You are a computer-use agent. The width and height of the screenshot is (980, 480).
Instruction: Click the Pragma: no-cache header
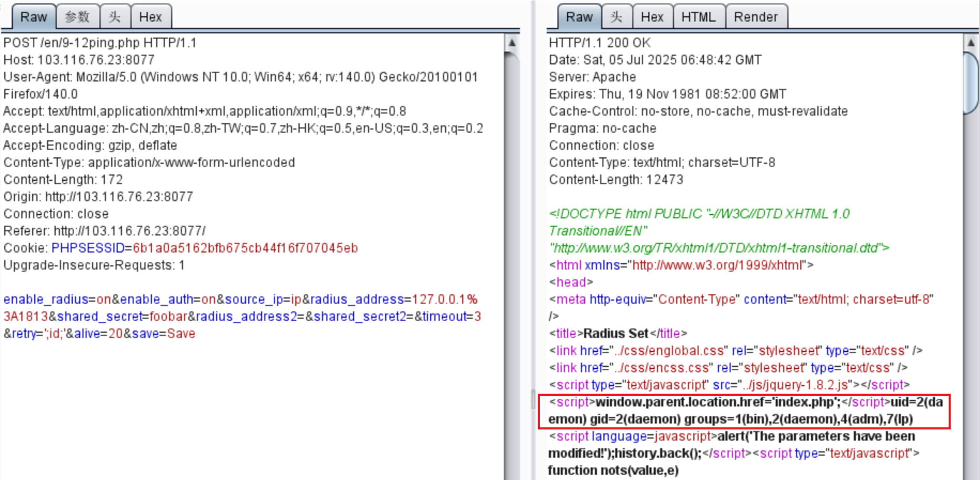pos(602,128)
